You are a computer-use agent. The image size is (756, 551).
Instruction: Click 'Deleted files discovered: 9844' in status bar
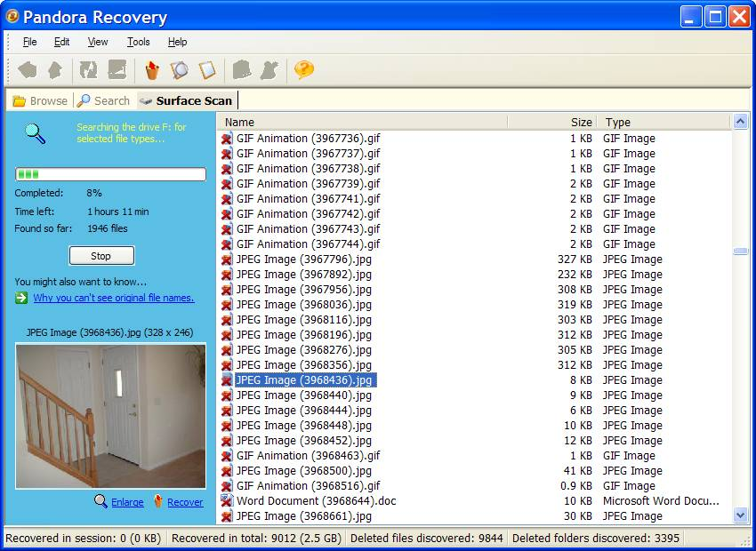tap(426, 538)
